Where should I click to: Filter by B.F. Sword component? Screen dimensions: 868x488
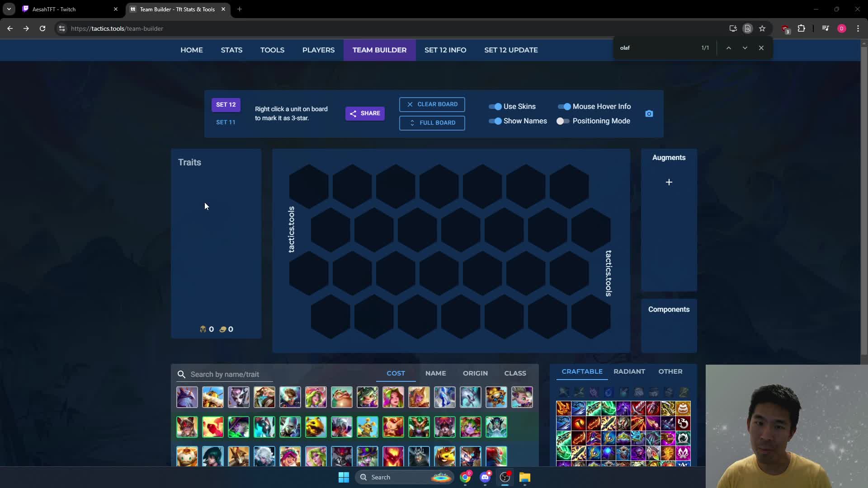(x=564, y=392)
